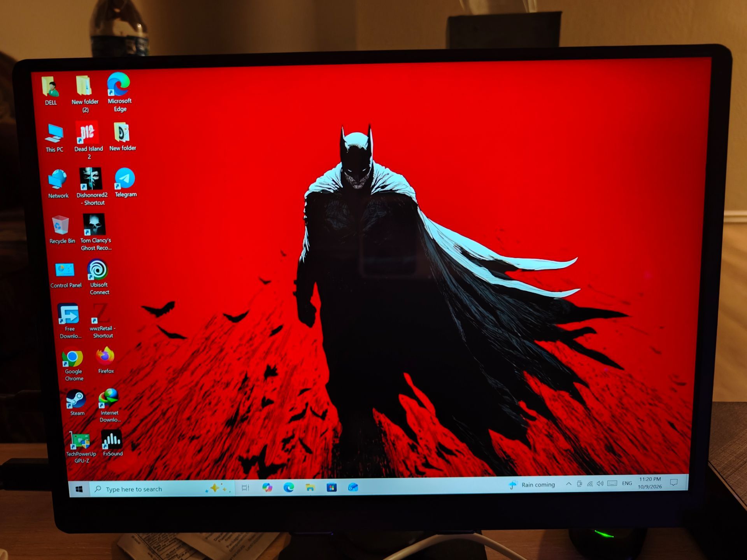Open Microsoft Store from the taskbar
747x560 pixels.
(331, 487)
